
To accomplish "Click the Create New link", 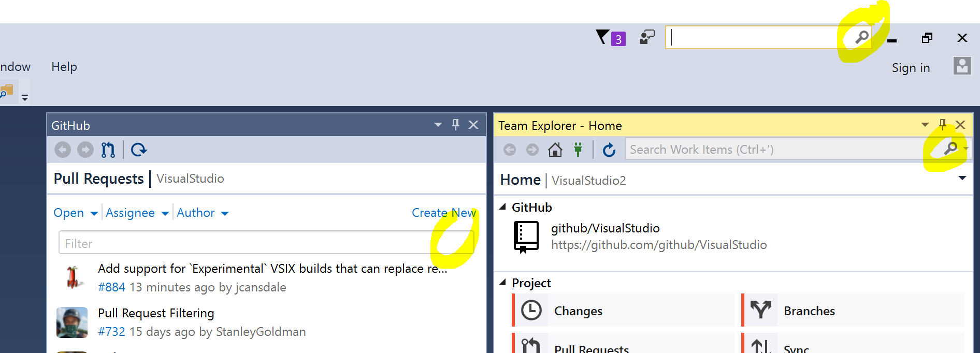I will coord(444,213).
